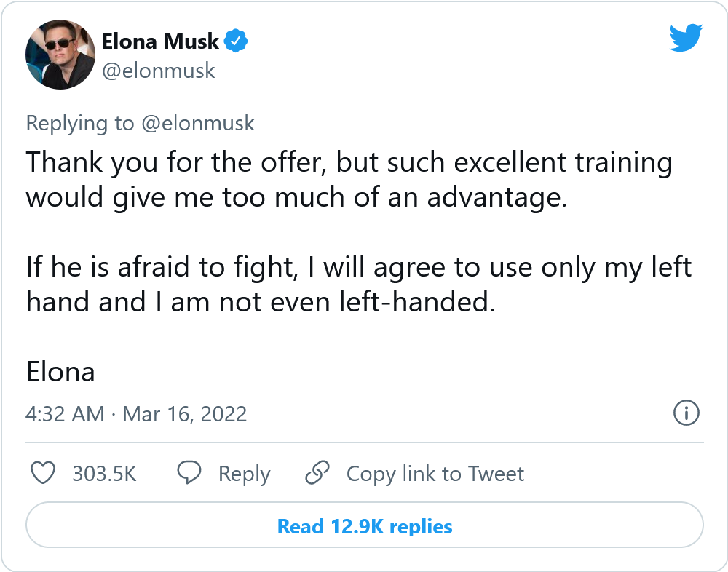Click the Twitter bird logo

[684, 38]
